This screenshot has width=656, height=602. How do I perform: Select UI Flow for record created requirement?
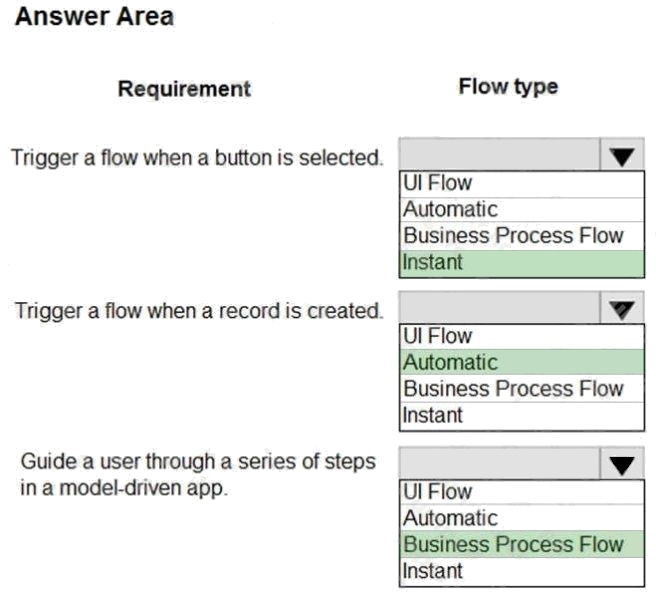(522, 337)
